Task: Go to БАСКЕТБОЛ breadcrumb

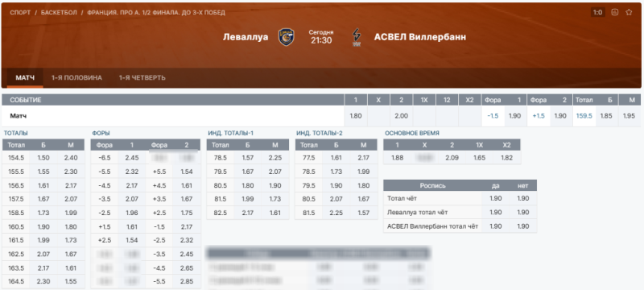Action: point(59,13)
